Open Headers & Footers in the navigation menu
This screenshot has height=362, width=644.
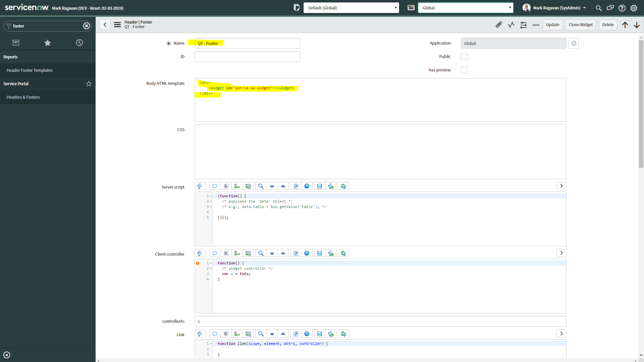tap(23, 97)
